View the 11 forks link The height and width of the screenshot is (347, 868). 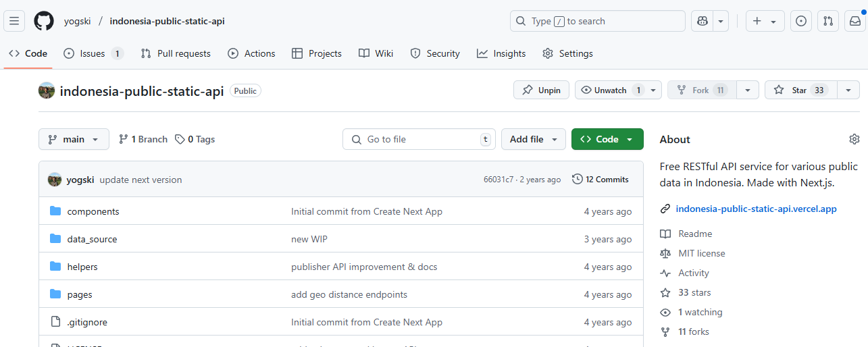point(685,331)
